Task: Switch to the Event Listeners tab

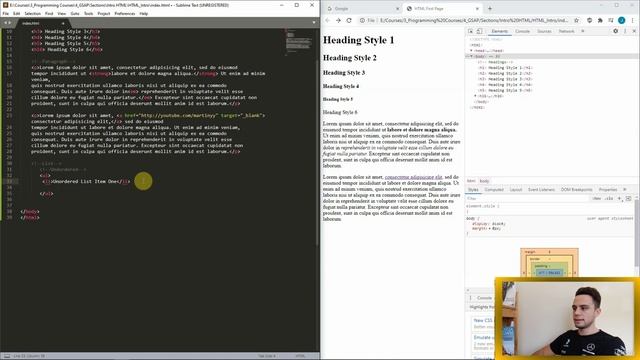Action: click(541, 190)
